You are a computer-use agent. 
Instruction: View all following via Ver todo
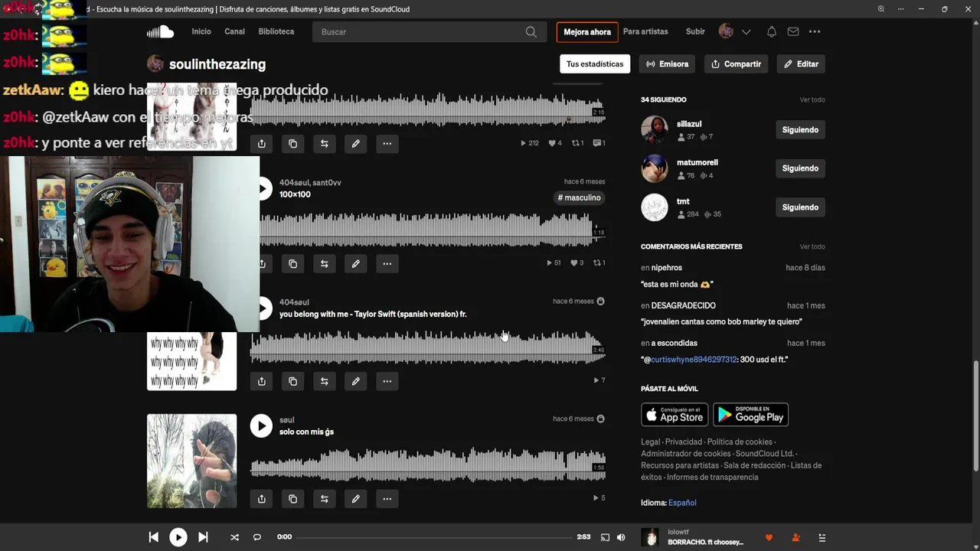pos(812,99)
